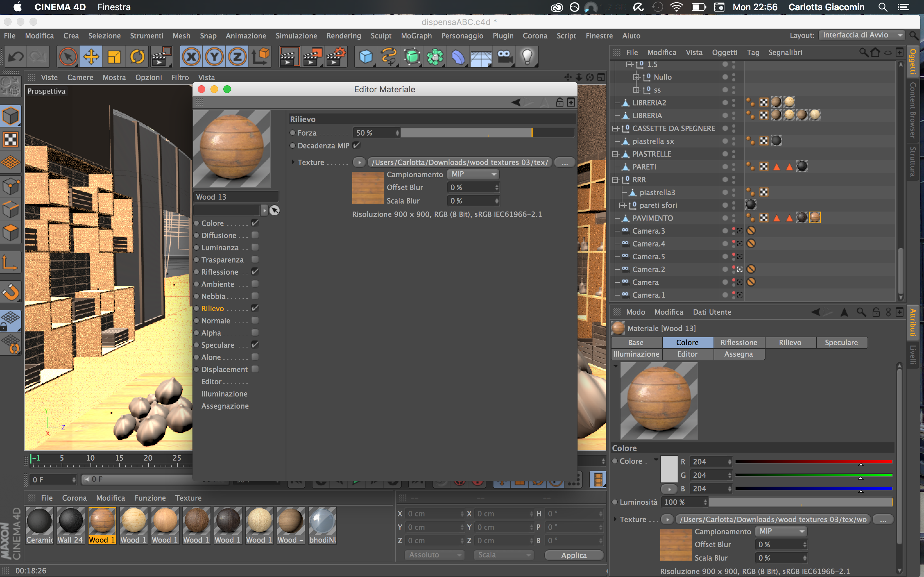
Task: Expand the CASSETTE DA SPEGNERE tree item
Action: click(615, 129)
